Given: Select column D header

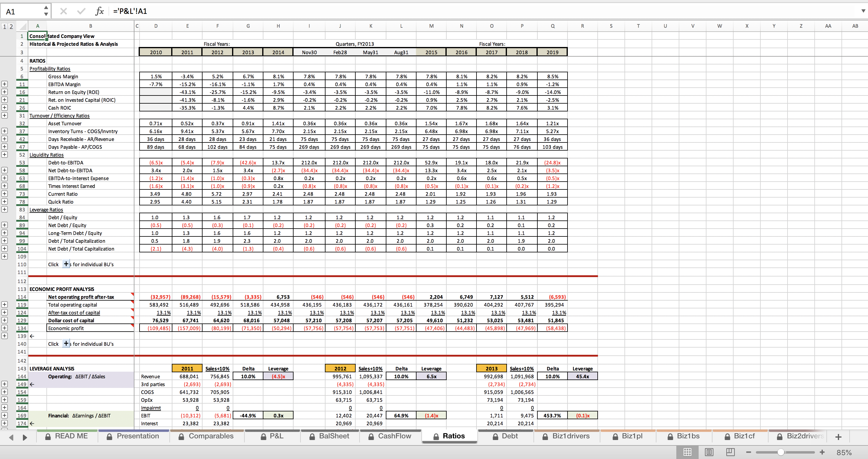Looking at the screenshot, I should tap(156, 26).
